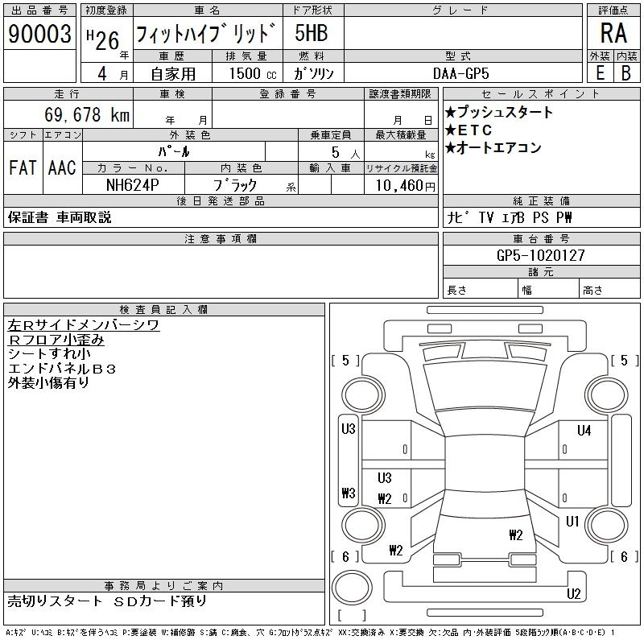
Task: Click the mileage 69,678 km
Action: [x=87, y=114]
